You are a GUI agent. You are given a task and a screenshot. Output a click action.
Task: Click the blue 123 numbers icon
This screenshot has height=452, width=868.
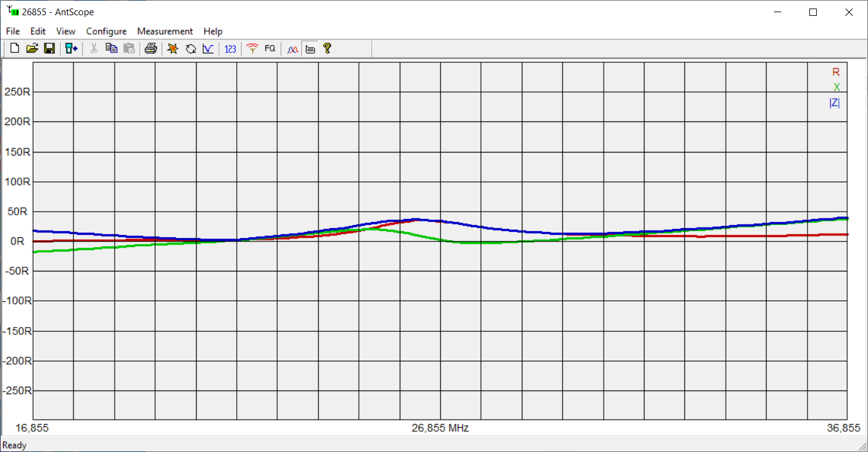point(230,49)
